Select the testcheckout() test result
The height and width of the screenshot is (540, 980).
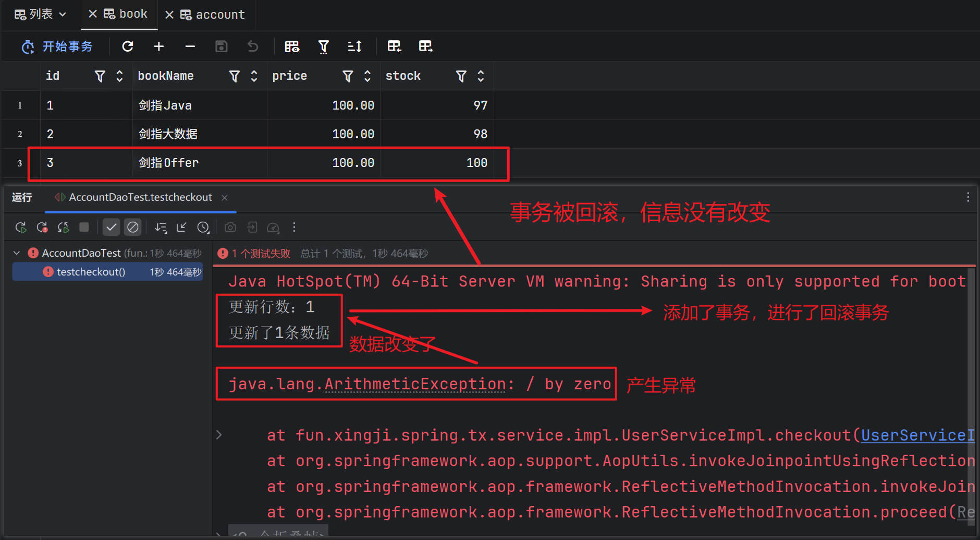pyautogui.click(x=91, y=272)
